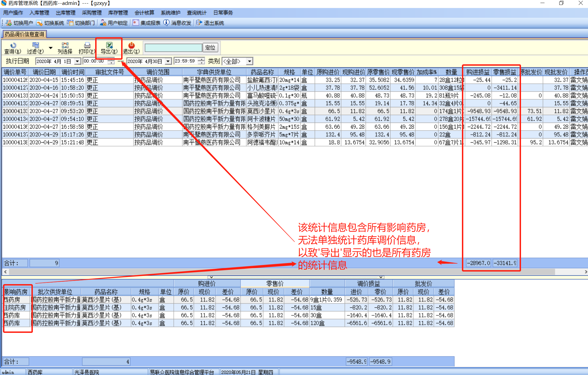Viewport: 588px width, 375px height.
Task: Click the 打印(P) printer icon
Action: [87, 45]
